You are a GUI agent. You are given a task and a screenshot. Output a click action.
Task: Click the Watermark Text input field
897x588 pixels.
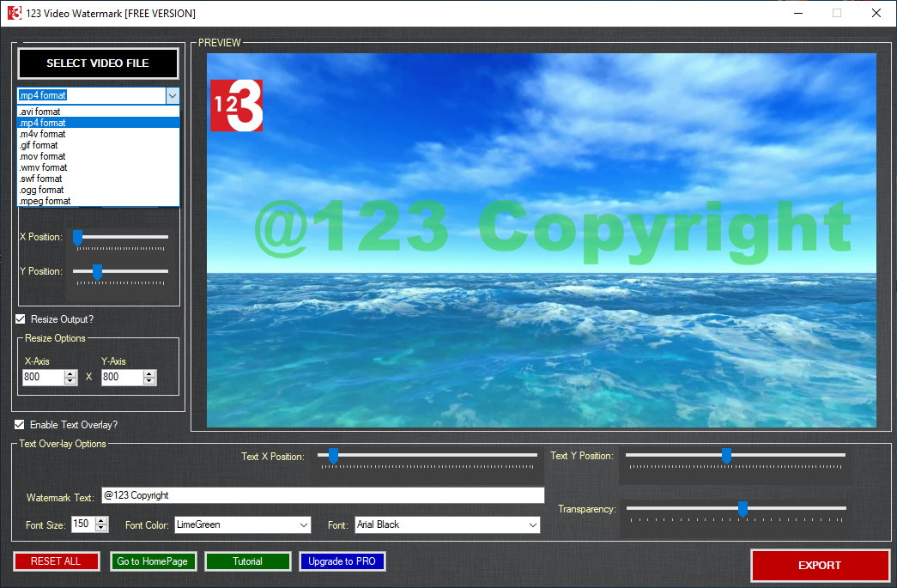(323, 495)
